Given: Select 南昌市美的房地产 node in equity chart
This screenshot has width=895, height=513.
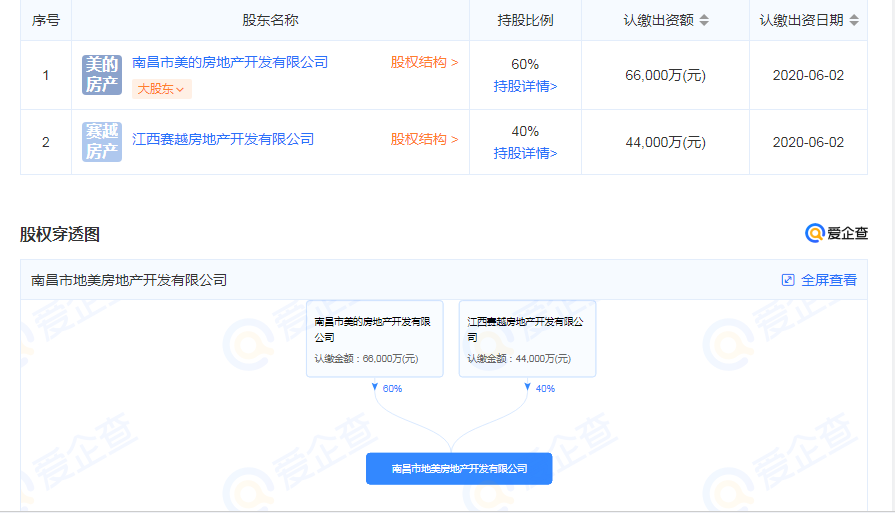Looking at the screenshot, I should tap(374, 339).
